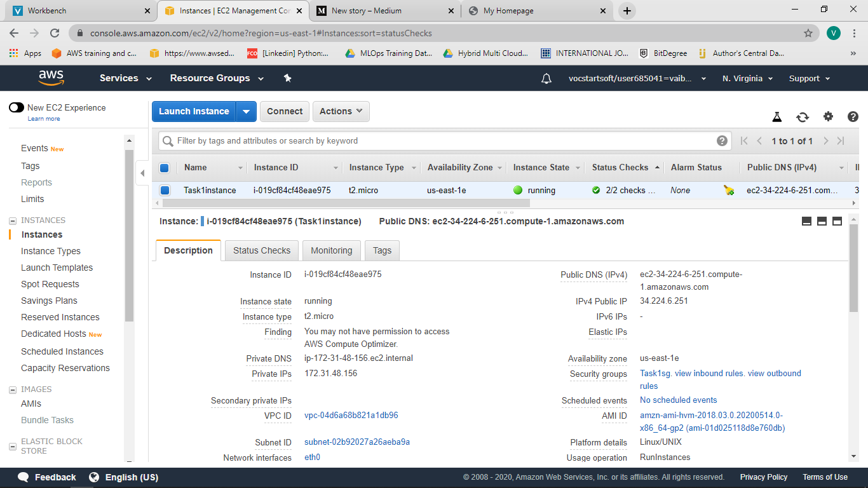This screenshot has width=868, height=488.
Task: Click the Connect button
Action: point(284,111)
